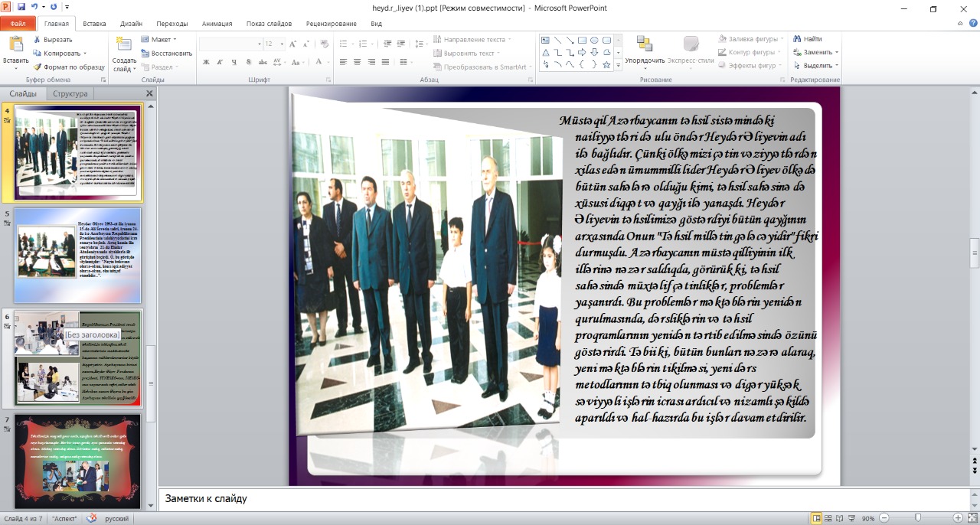Open PowerPoint Help question mark

click(972, 24)
